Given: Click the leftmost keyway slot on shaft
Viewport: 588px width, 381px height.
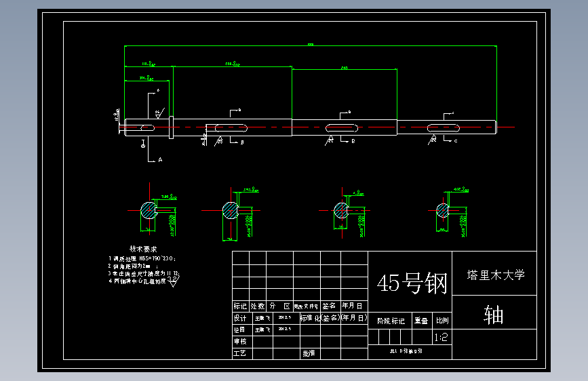Looking at the screenshot, I should (x=147, y=128).
